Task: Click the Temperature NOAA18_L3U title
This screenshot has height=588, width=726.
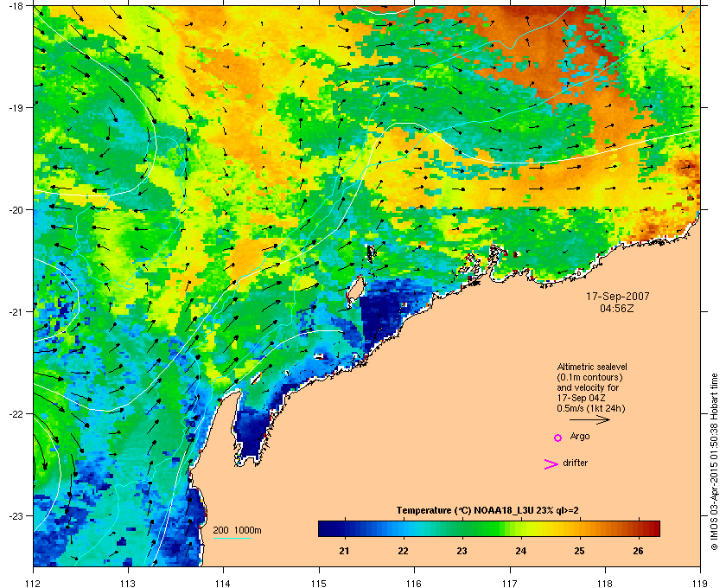Action: point(487,511)
